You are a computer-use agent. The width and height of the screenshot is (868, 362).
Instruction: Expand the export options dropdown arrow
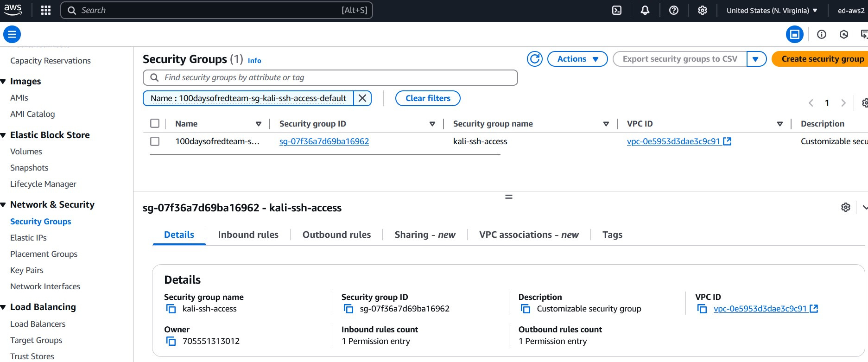coord(756,59)
